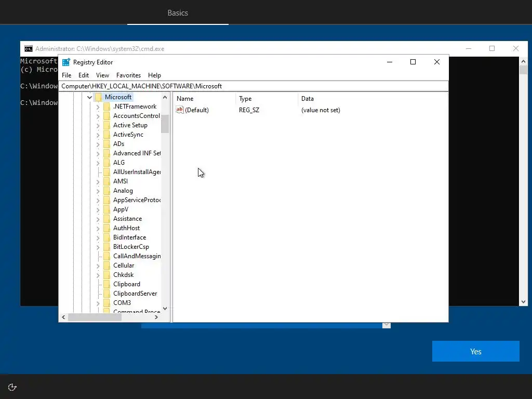Click the tree pane scroll down arrow
This screenshot has height=399, width=532.
pos(165,309)
